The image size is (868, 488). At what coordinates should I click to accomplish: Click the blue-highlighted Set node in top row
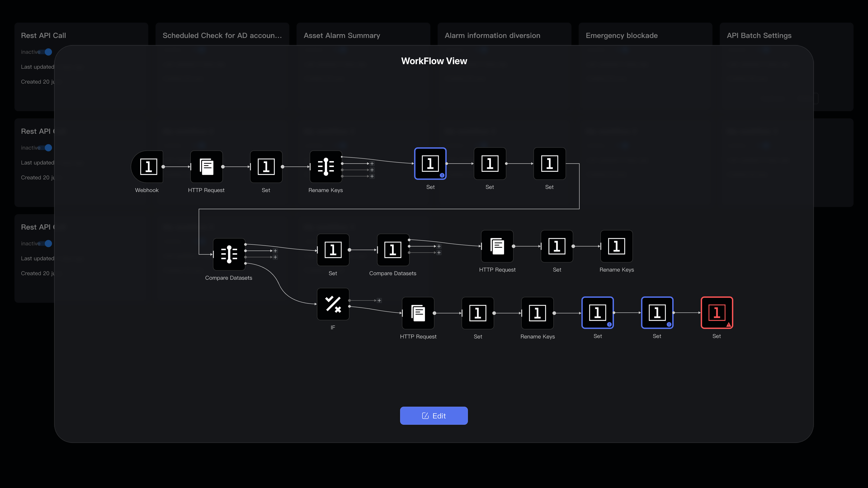(430, 164)
